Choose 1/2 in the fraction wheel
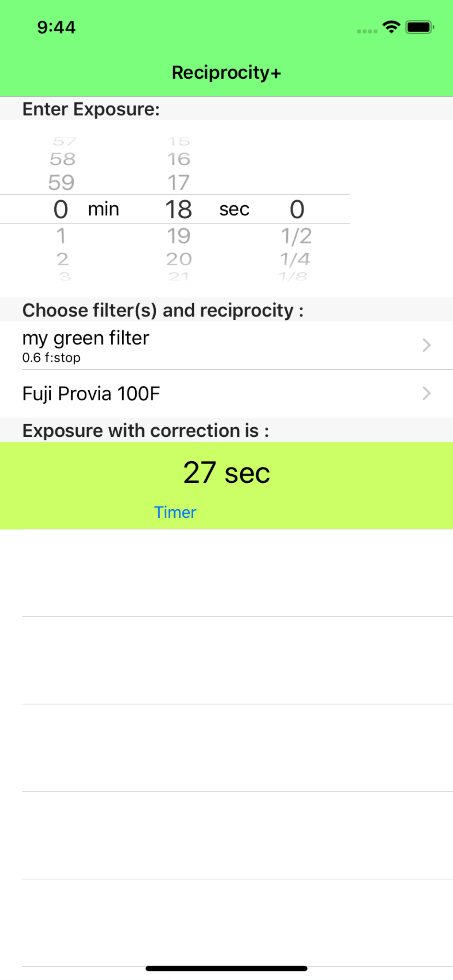 coord(296,236)
